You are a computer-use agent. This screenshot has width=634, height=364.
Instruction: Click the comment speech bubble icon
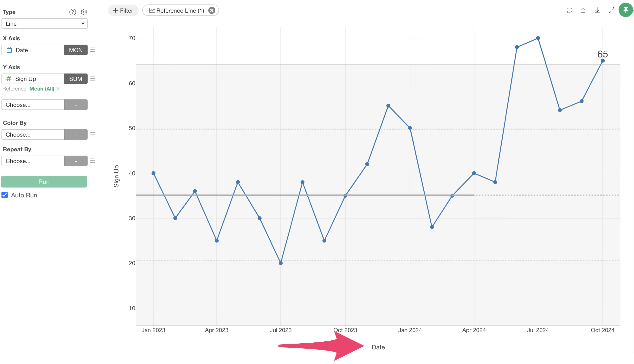pyautogui.click(x=569, y=10)
